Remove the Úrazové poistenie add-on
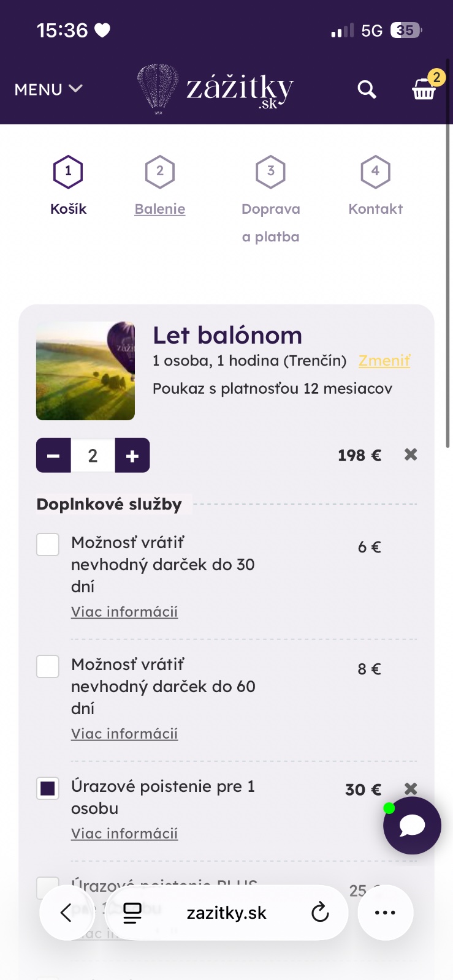The height and width of the screenshot is (980, 453). (411, 788)
